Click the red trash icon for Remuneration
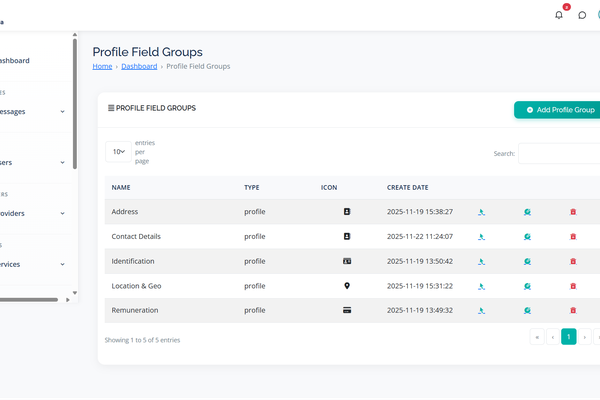Image resolution: width=600 pixels, height=400 pixels. point(573,310)
